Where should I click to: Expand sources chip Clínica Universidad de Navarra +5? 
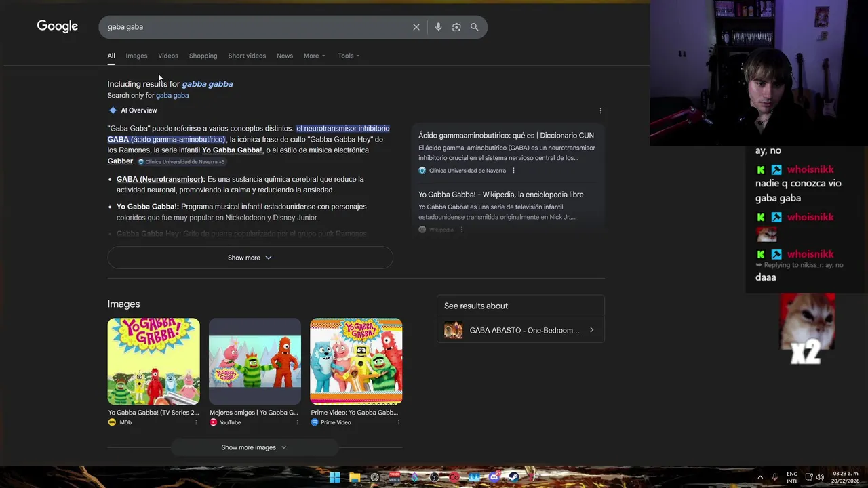click(181, 162)
